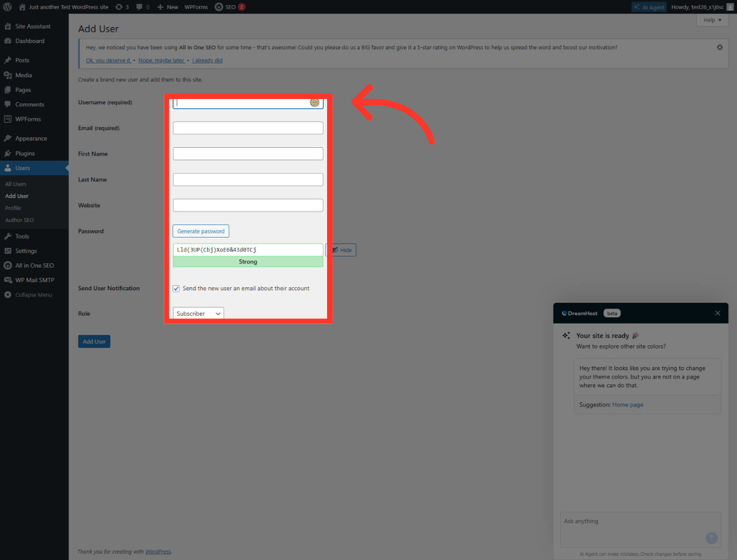Dismiss the All in One SEO rating notice
The width and height of the screenshot is (737, 560).
tap(720, 47)
